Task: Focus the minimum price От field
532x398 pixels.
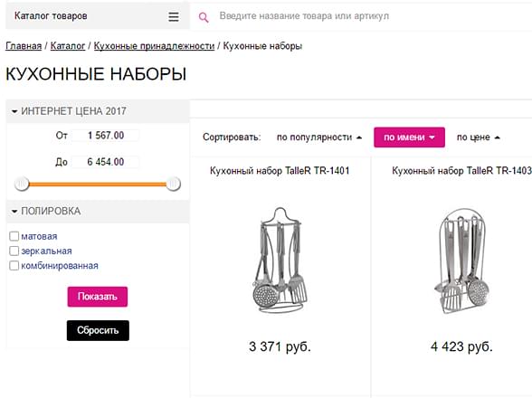Action: [106, 136]
